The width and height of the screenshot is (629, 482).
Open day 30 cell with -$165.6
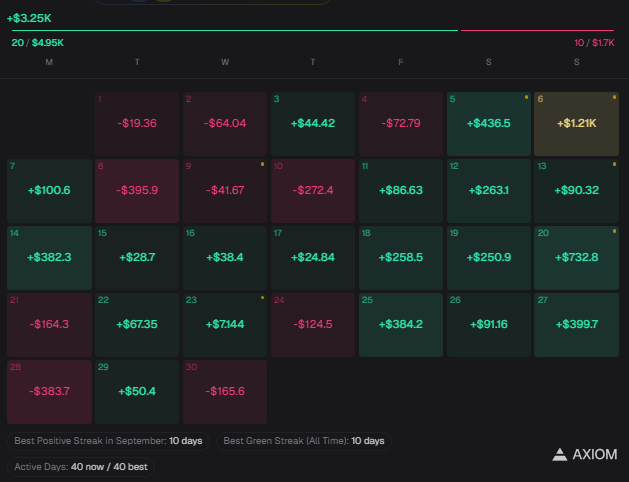pos(225,392)
